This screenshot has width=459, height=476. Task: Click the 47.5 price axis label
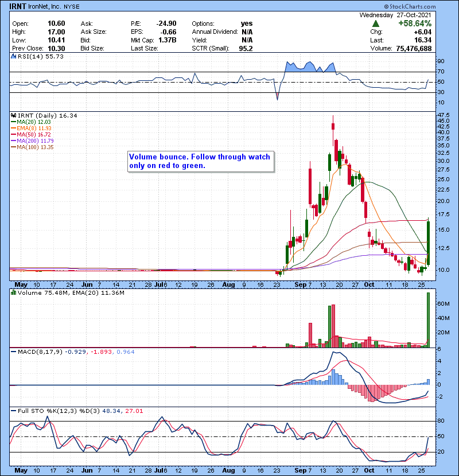[444, 115]
